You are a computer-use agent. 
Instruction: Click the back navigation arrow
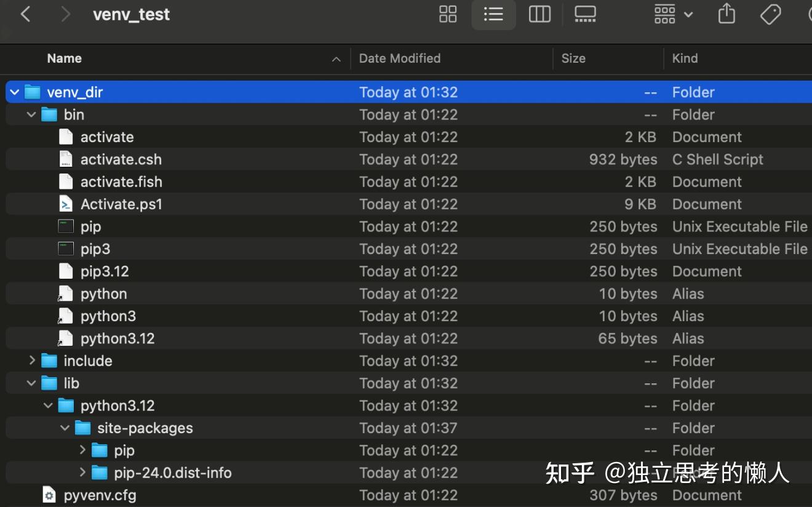[25, 14]
